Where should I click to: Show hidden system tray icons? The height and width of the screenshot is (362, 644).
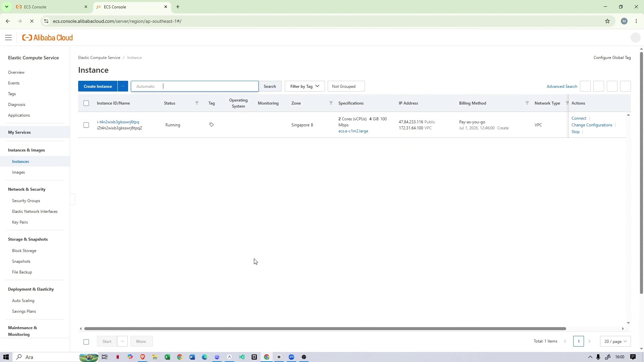(590, 357)
